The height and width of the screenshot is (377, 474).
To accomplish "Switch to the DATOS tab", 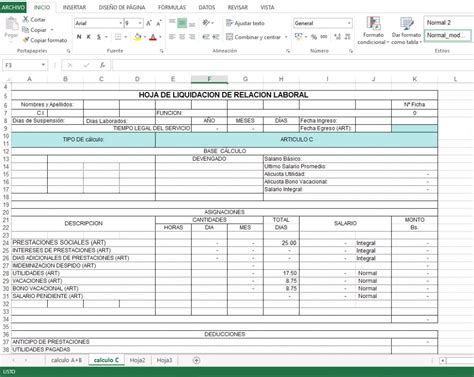I will click(207, 7).
